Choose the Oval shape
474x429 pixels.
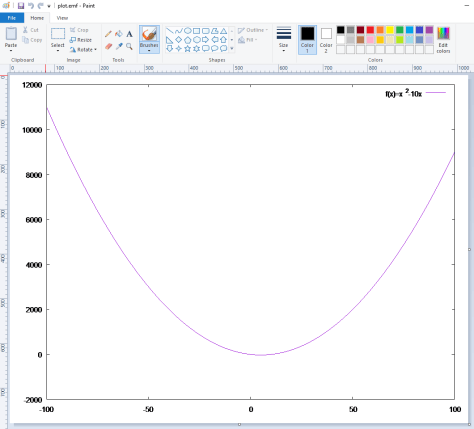188,31
